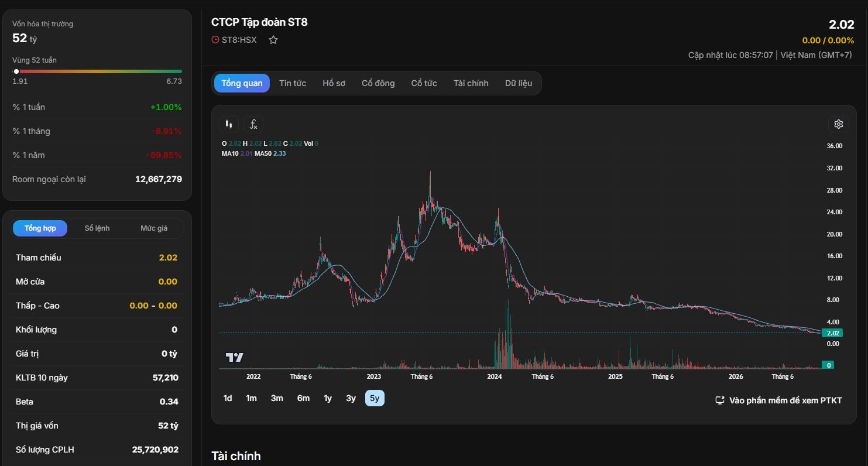Click the 2024 label on time axis
868x466 pixels.
coord(495,376)
